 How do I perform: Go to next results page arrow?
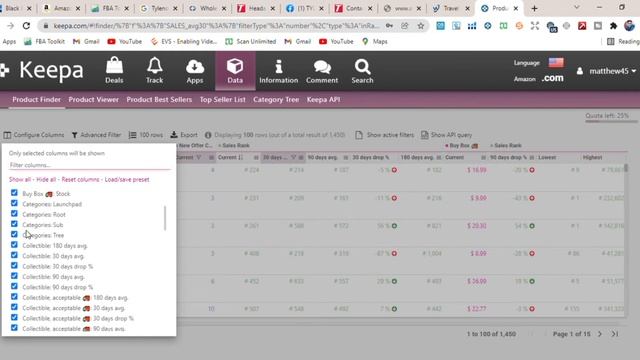[x=600, y=334]
